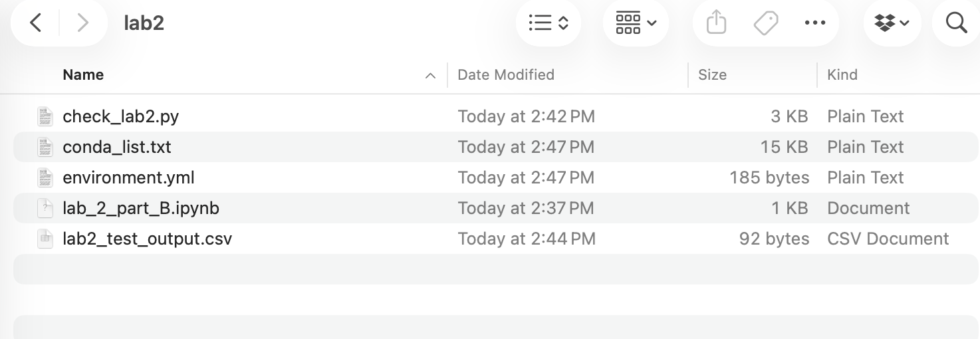Open the More actions ellipsis menu
Screen dimensions: 980x339
coord(814,23)
